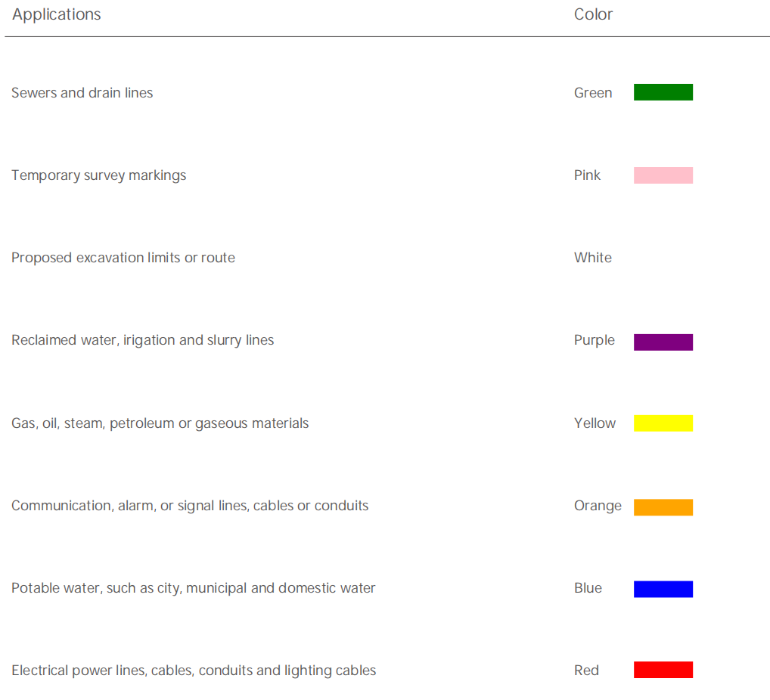Click the Potable water application text

coord(193,588)
